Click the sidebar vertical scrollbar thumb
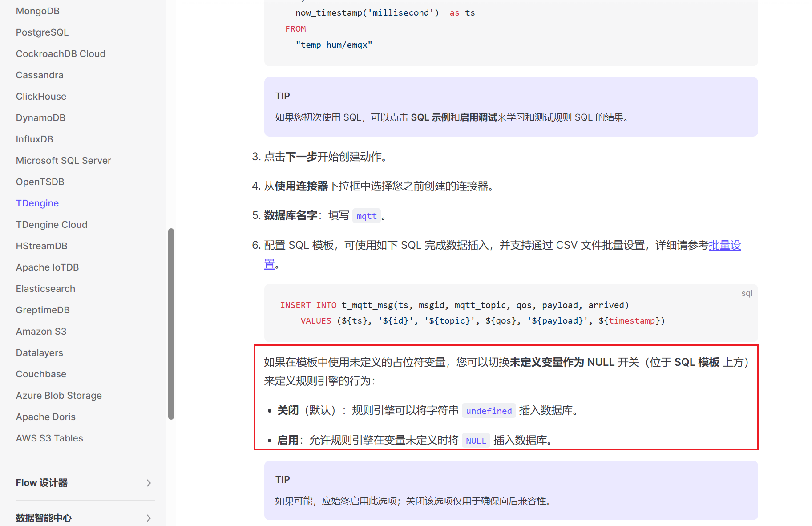Image resolution: width=812 pixels, height=526 pixels. (171, 324)
